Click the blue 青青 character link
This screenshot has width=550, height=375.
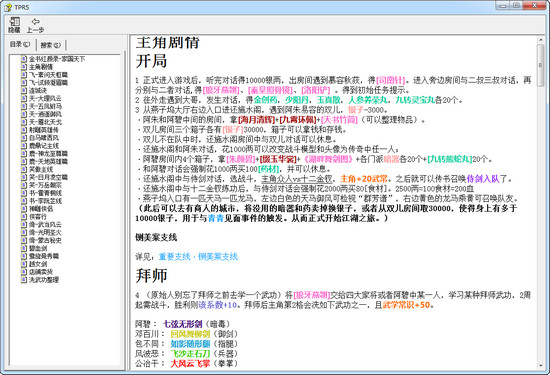[216, 218]
